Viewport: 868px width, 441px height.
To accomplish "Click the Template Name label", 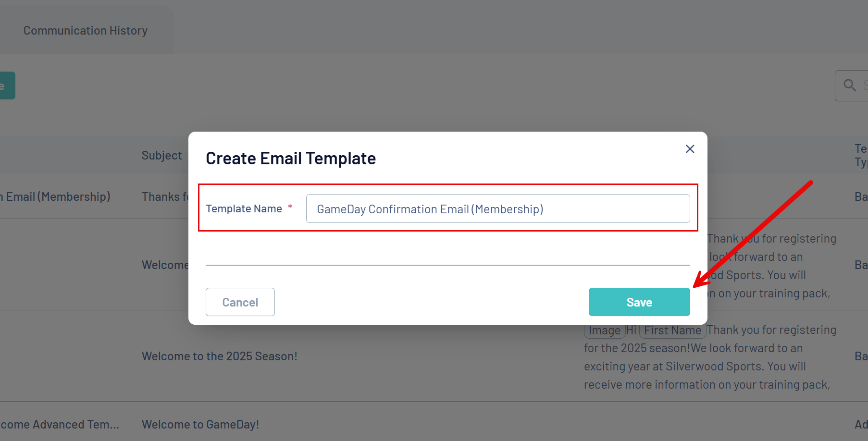I will coord(244,209).
